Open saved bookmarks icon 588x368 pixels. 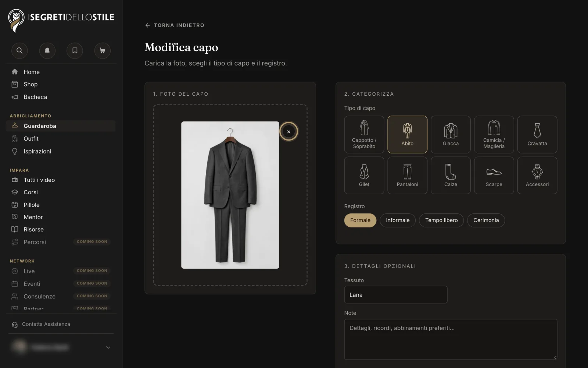[75, 50]
